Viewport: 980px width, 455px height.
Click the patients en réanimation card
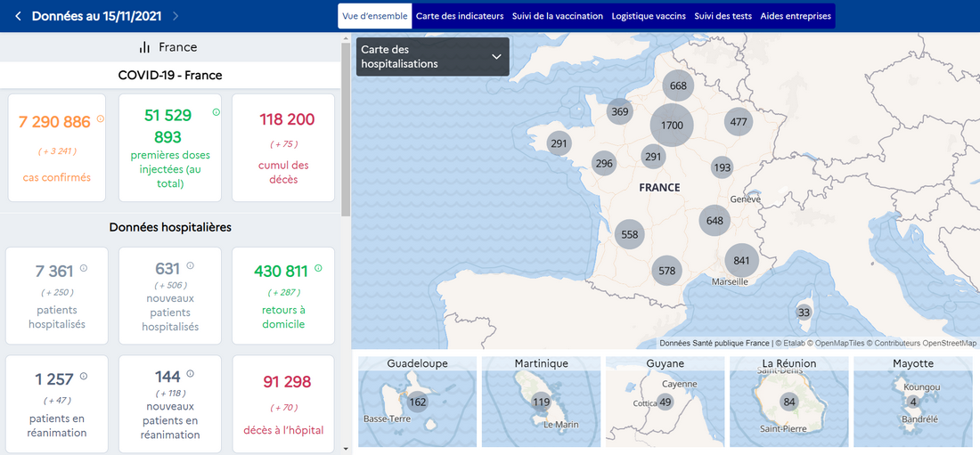click(57, 403)
